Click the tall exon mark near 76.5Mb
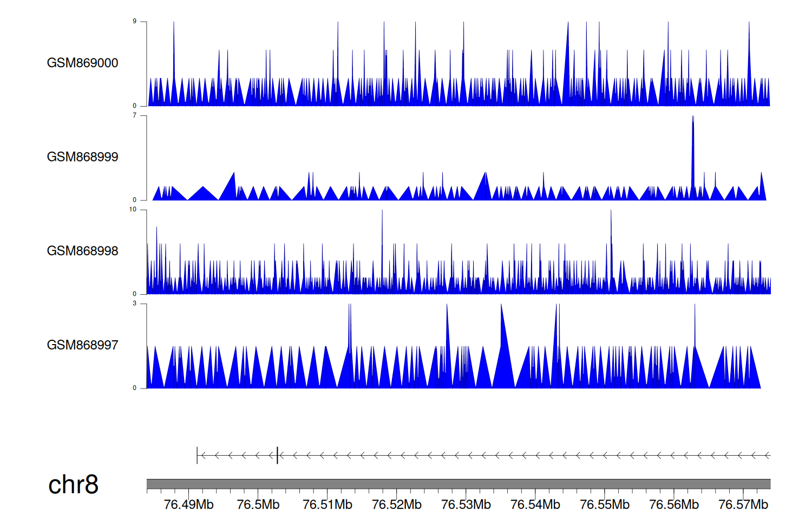The height and width of the screenshot is (531, 812). coord(277,456)
